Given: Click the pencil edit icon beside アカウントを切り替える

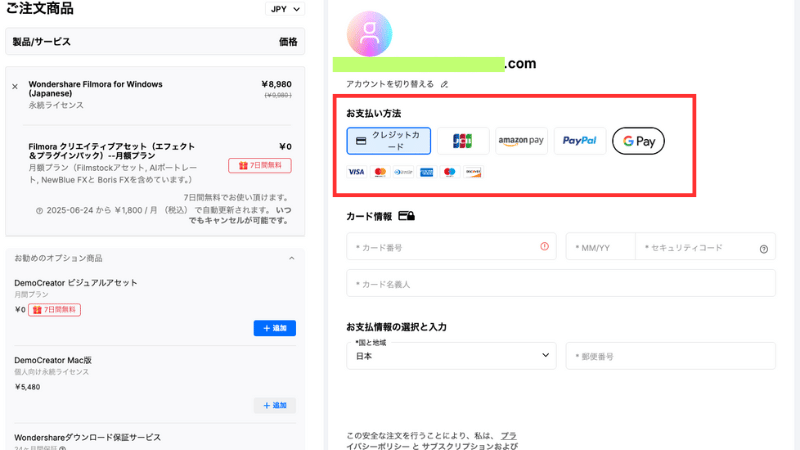Looking at the screenshot, I should (x=444, y=84).
